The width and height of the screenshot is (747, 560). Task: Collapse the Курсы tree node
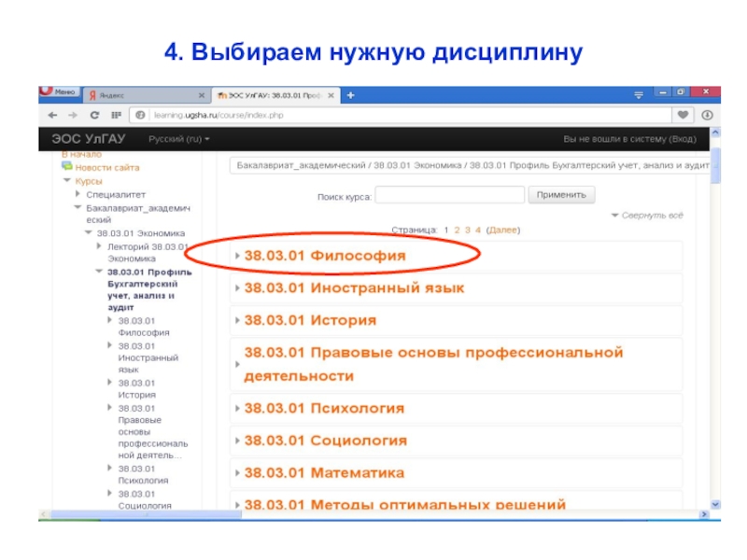(66, 181)
